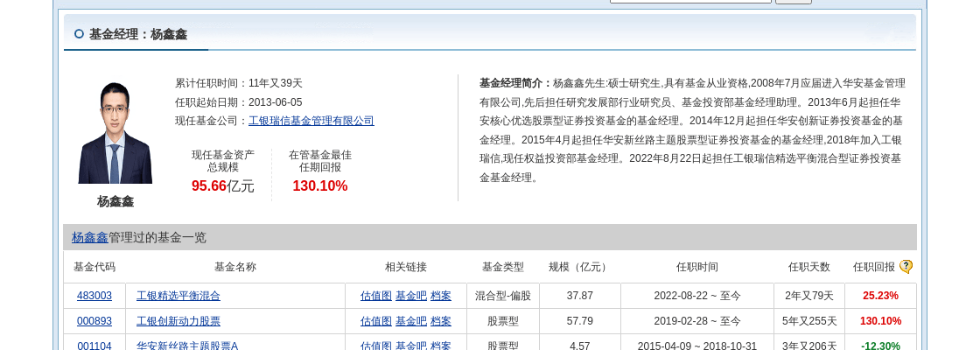Click the 基金经理：杨鑫鑫 section heading

pos(138,34)
